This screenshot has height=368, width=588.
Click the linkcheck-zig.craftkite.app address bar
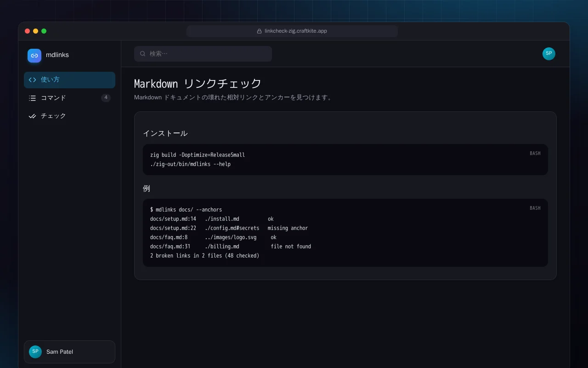pos(292,31)
